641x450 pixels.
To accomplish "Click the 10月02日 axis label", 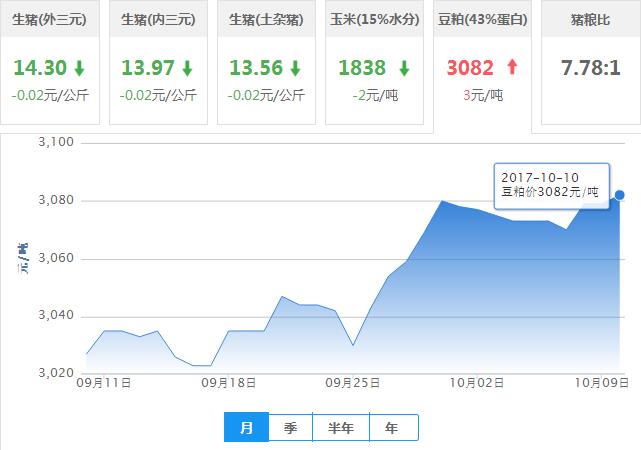I will [x=477, y=383].
